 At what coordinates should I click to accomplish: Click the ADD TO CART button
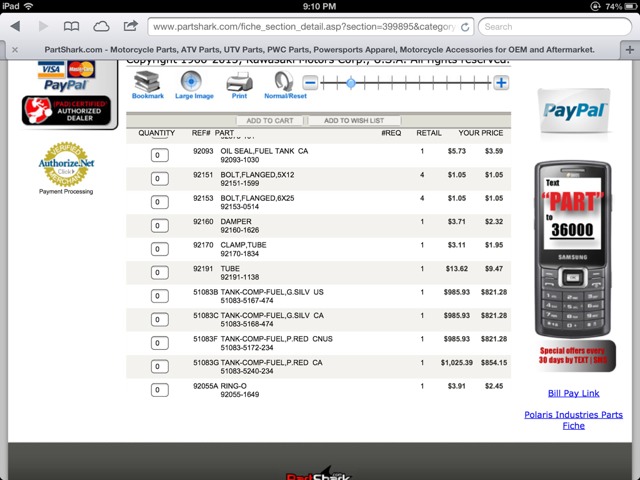pyautogui.click(x=270, y=120)
